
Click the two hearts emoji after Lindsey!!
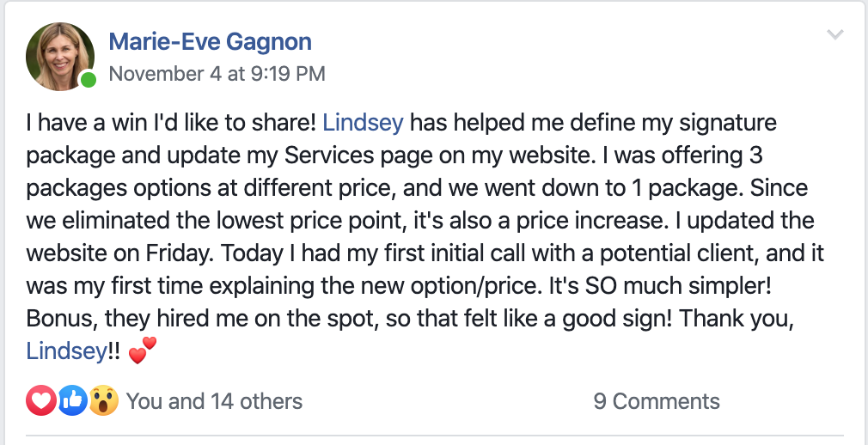coord(143,351)
